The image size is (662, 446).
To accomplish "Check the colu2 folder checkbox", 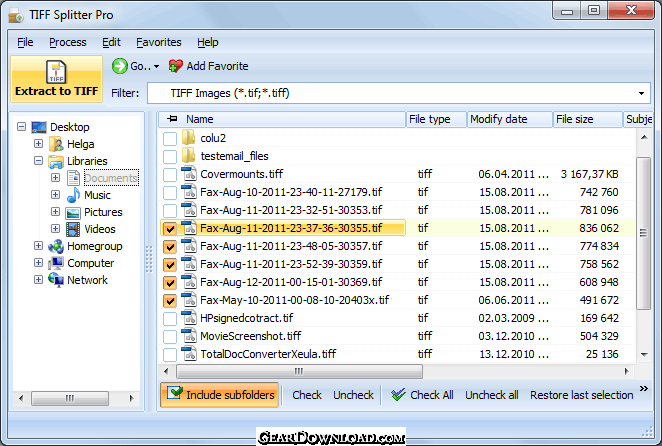I will [170, 139].
